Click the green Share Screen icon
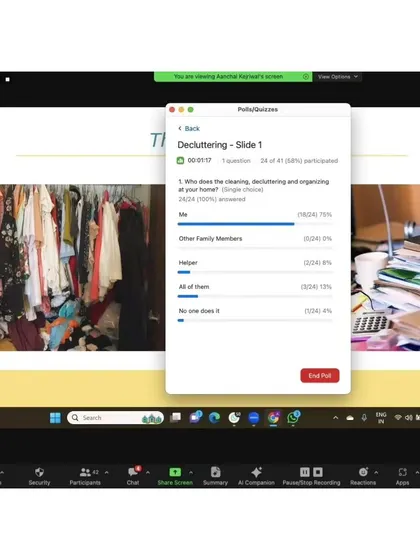The height and width of the screenshot is (560, 420). coord(175,472)
